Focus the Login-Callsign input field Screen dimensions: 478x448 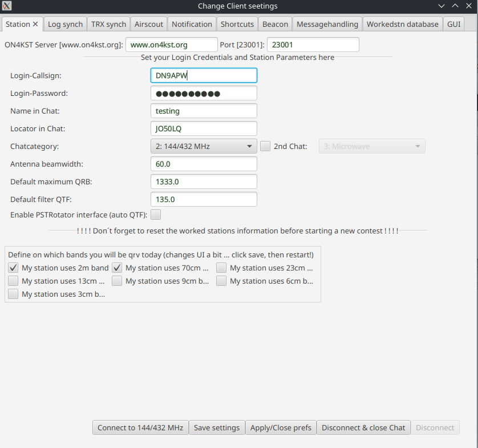204,75
